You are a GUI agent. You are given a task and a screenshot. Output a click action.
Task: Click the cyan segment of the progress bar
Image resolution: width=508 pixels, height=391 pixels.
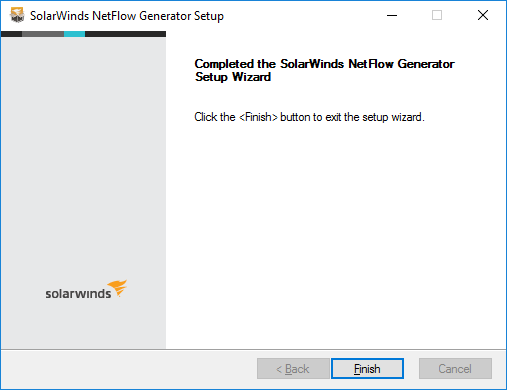(74, 34)
